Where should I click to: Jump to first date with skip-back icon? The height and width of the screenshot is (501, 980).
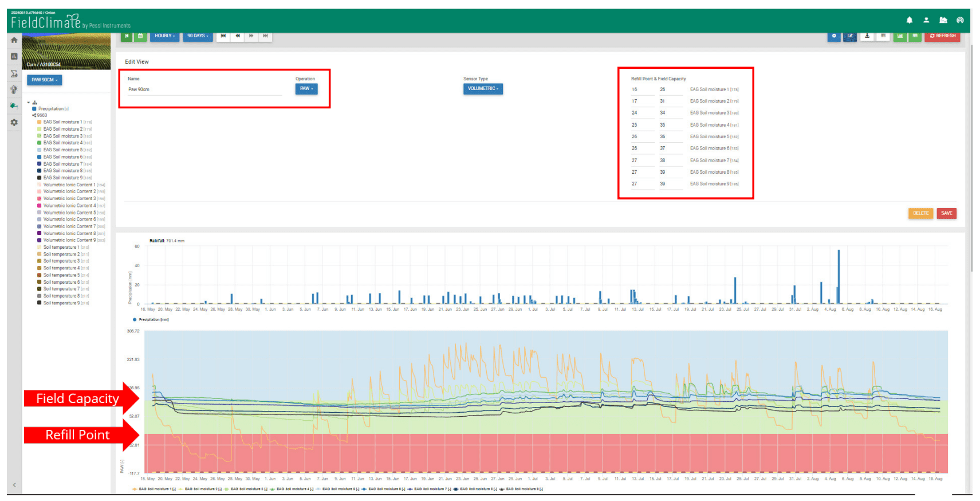coord(223,36)
